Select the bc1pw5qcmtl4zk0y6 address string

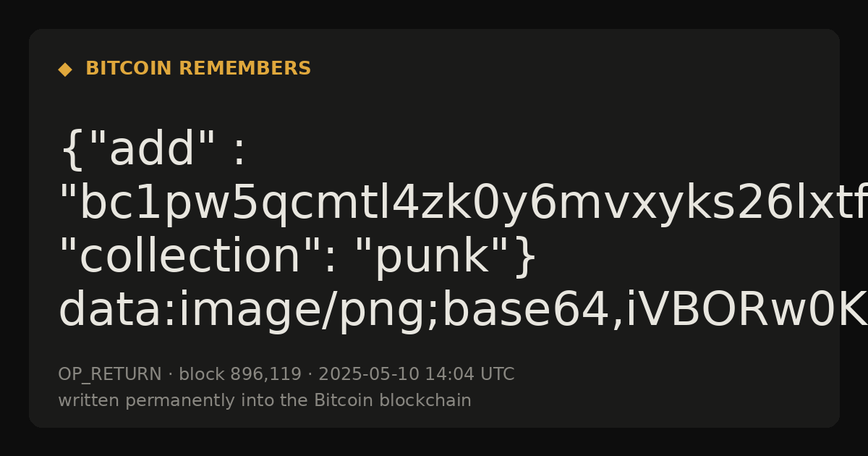[x=463, y=203]
